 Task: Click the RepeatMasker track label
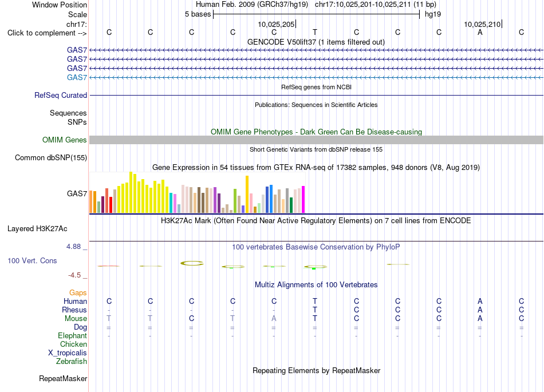(63, 379)
